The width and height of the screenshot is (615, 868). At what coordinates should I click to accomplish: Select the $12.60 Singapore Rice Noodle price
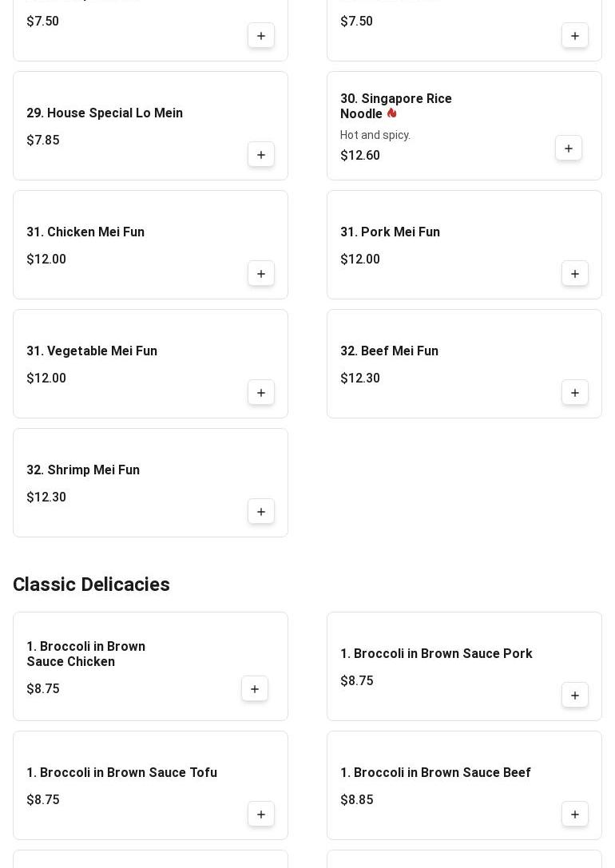click(x=359, y=156)
